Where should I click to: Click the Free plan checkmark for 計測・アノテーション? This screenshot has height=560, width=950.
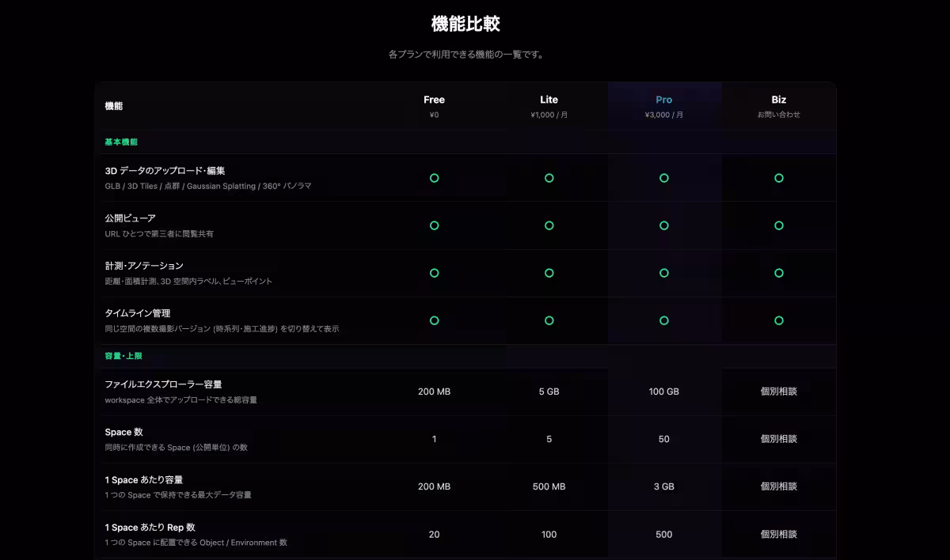434,273
